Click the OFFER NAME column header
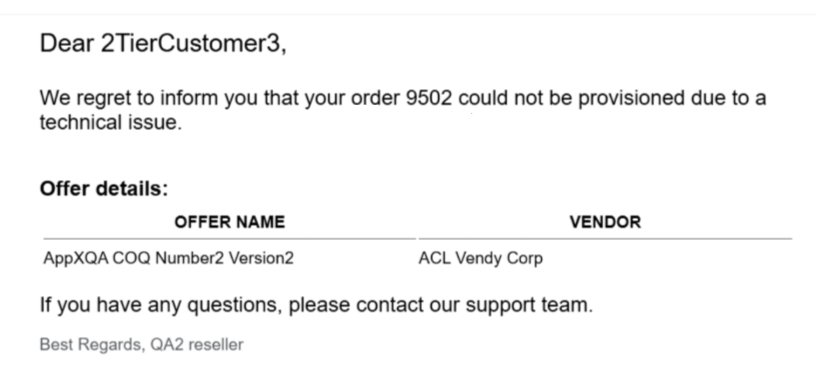 point(230,222)
